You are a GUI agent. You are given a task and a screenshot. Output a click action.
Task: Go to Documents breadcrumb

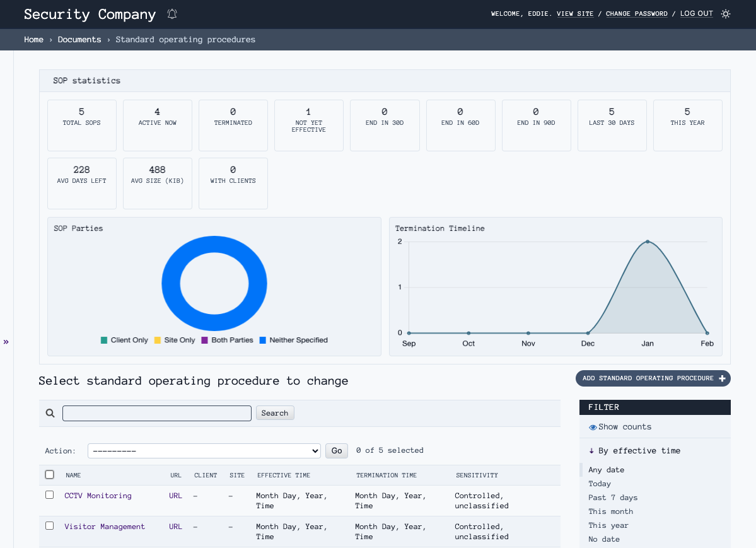[x=79, y=40]
